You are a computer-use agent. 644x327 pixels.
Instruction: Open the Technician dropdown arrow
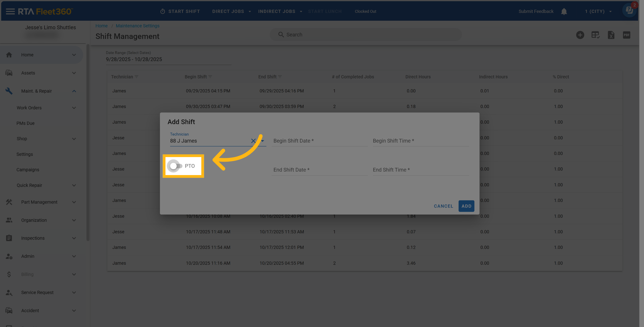[x=263, y=141]
